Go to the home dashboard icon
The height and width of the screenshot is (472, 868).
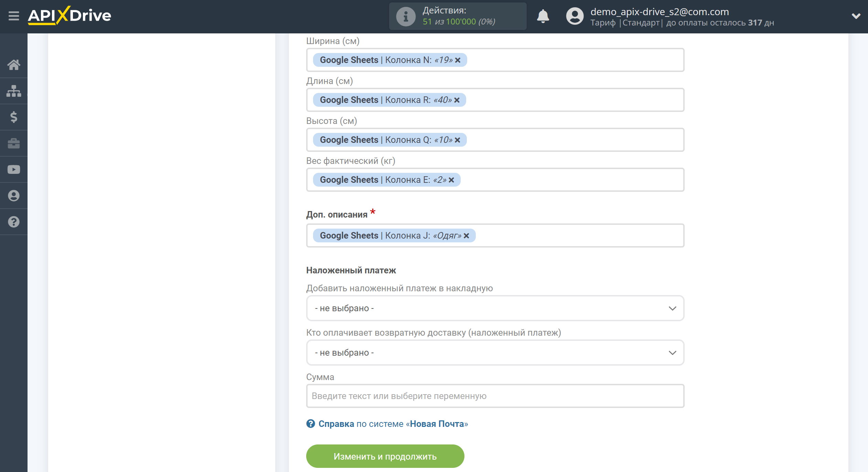click(x=14, y=65)
